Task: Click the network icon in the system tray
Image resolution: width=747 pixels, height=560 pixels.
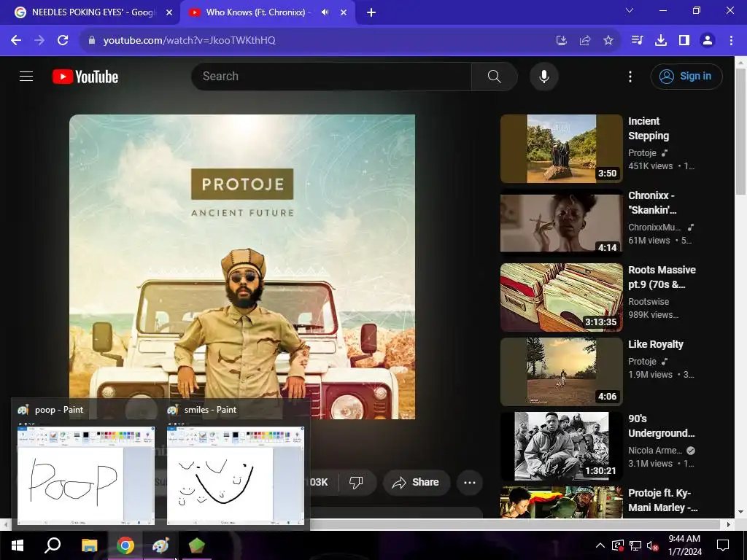Action: click(635, 545)
